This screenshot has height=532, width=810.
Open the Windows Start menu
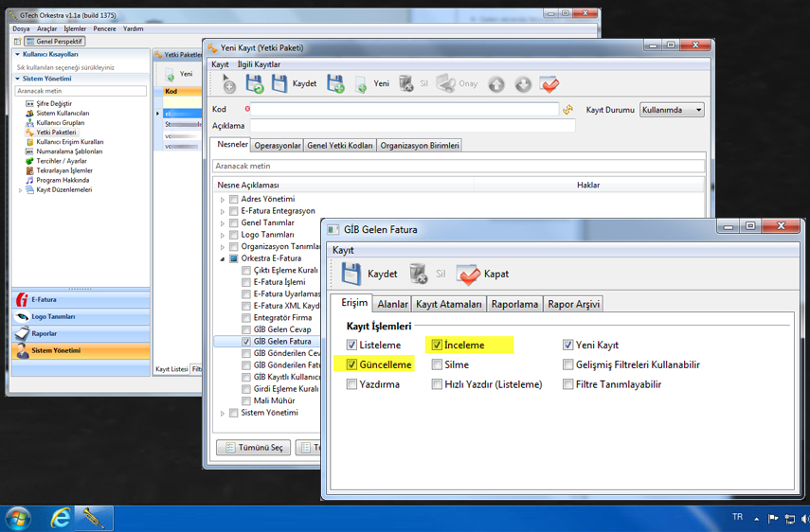pyautogui.click(x=16, y=519)
